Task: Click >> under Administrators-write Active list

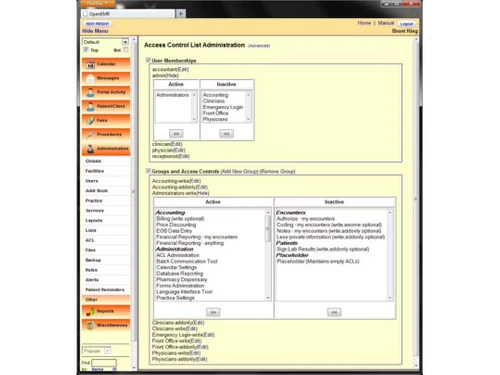Action: point(213,312)
